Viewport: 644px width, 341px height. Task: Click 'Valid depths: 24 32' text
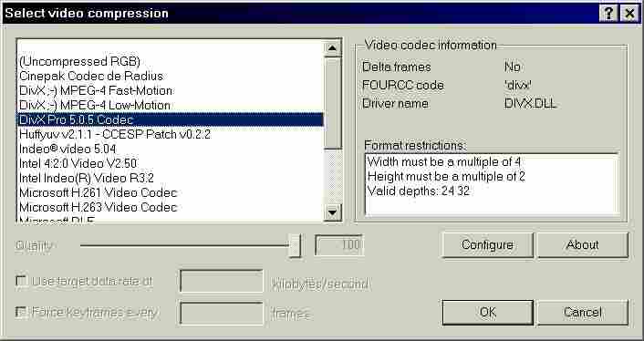click(419, 191)
